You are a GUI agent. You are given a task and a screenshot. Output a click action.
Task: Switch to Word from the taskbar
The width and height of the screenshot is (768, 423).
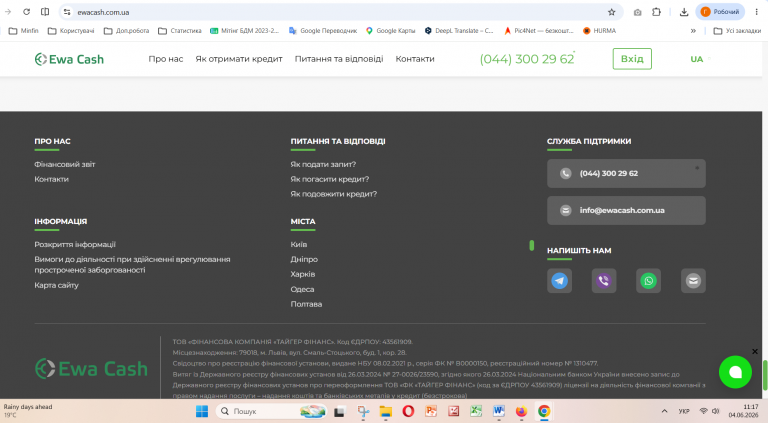499,411
